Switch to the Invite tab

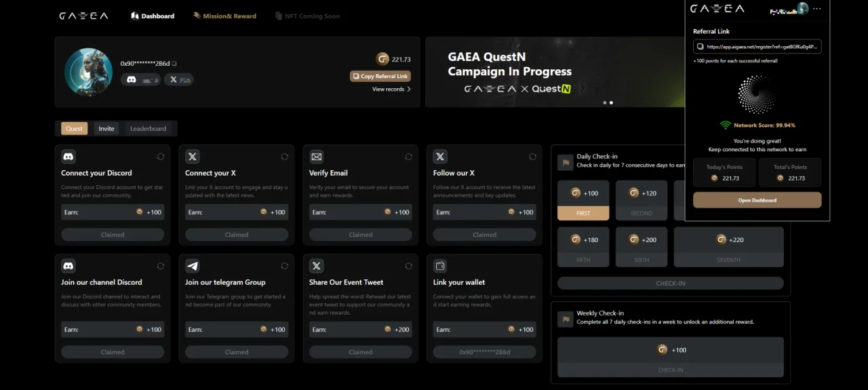point(106,128)
